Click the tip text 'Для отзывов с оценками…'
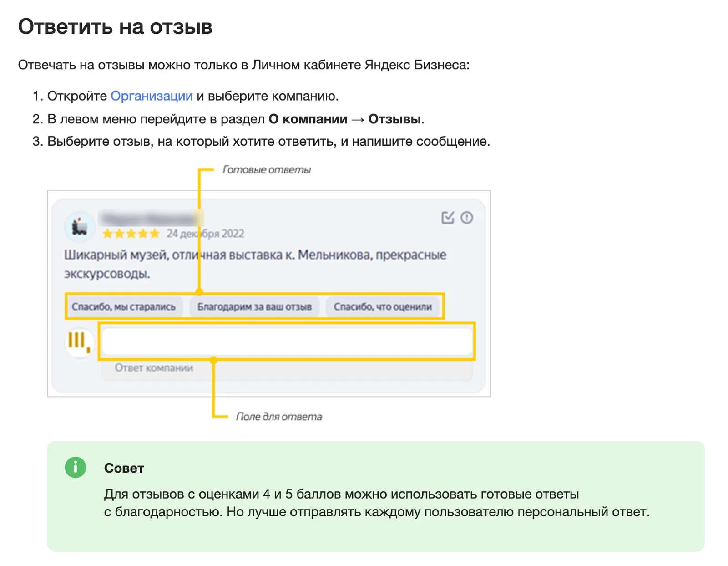Image resolution: width=728 pixels, height=566 pixels. [x=377, y=503]
